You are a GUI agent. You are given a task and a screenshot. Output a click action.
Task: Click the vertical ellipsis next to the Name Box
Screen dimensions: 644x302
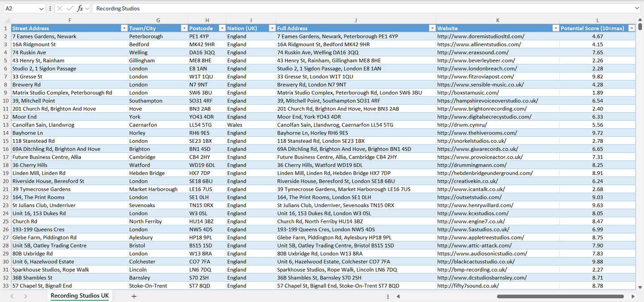(50, 8)
